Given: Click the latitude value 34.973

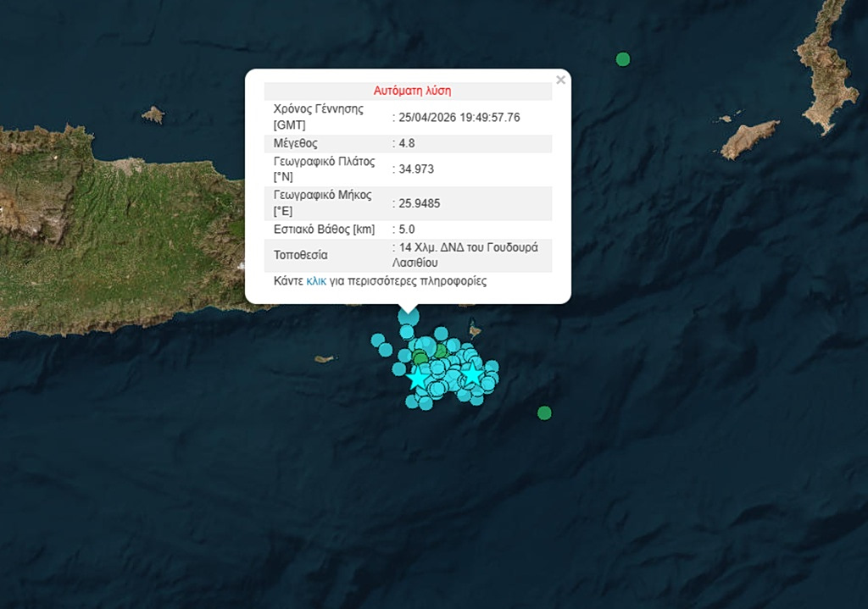Looking at the screenshot, I should click(x=417, y=169).
